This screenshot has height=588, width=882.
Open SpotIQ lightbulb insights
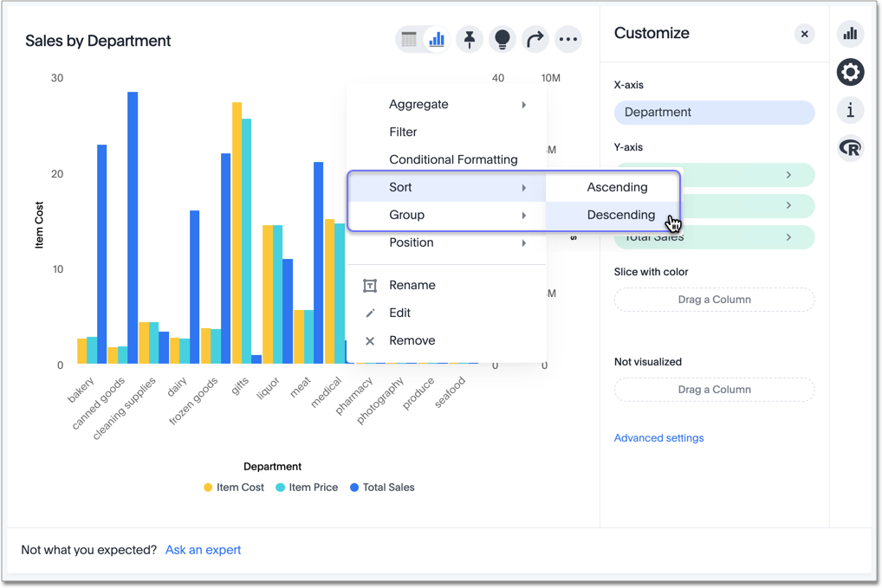(x=503, y=39)
